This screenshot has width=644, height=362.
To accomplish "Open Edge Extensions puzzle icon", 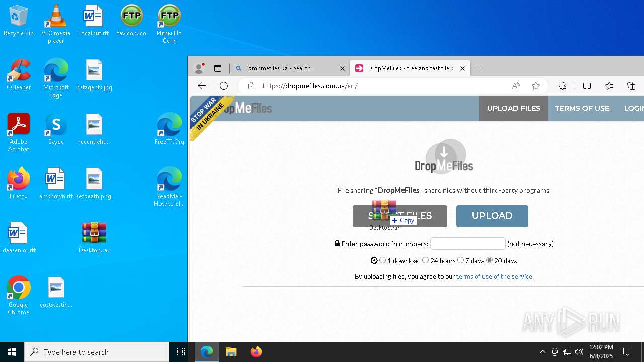I will 563,86.
